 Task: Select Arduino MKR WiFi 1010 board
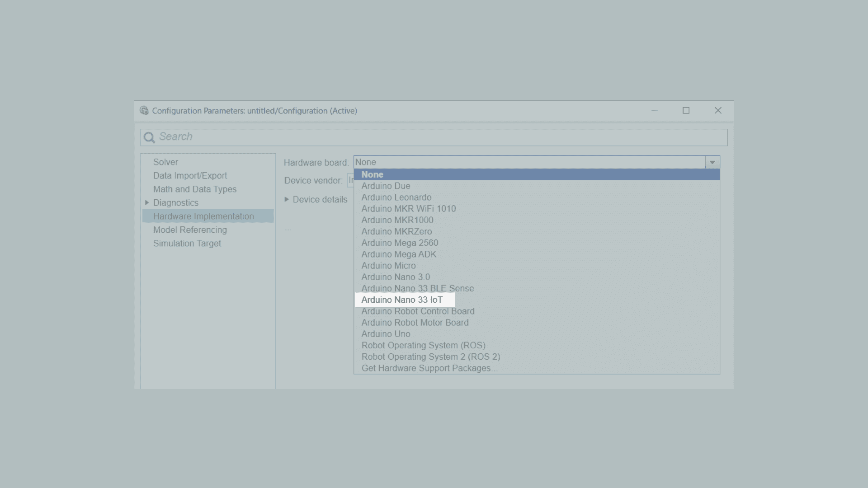coord(408,209)
